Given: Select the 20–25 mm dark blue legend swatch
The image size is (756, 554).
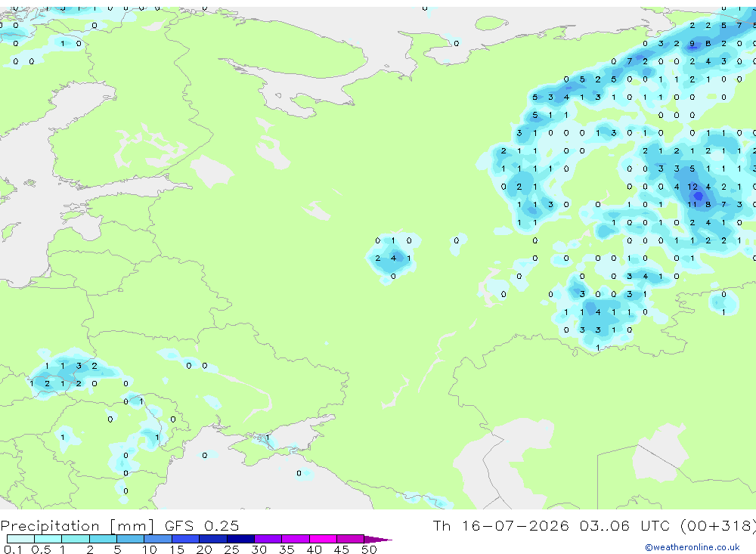Looking at the screenshot, I should point(212,539).
